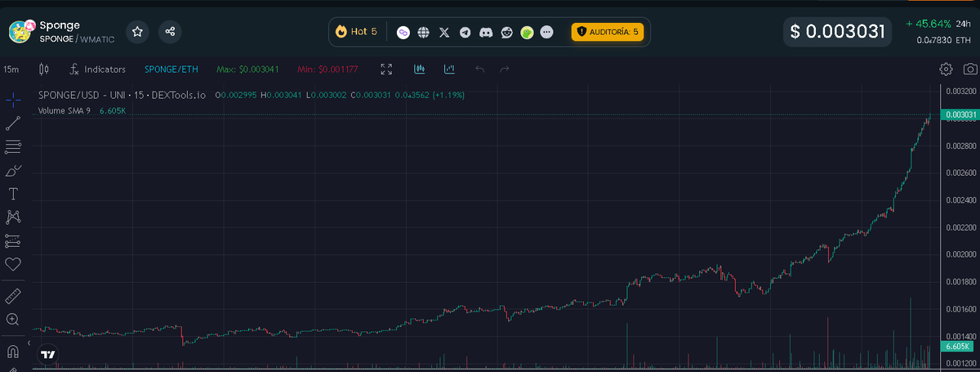Change the candlestick chart style
Viewport: 980px width, 372px height.
point(44,69)
